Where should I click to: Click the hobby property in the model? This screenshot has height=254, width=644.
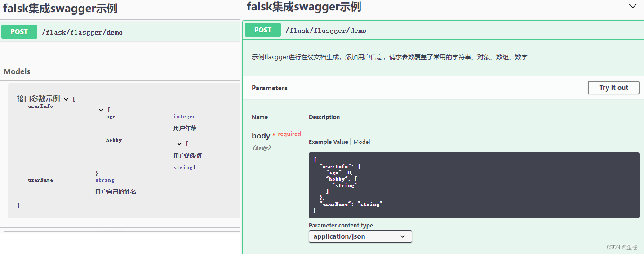point(114,140)
